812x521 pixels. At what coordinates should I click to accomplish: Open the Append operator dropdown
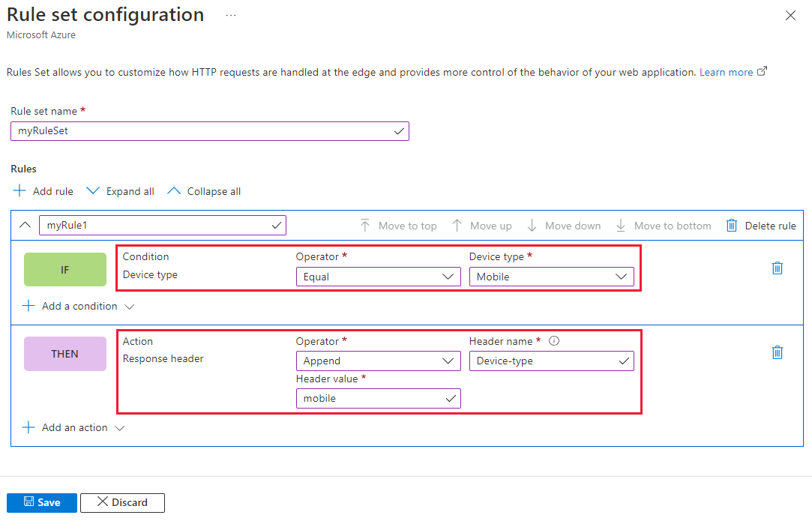coord(378,361)
